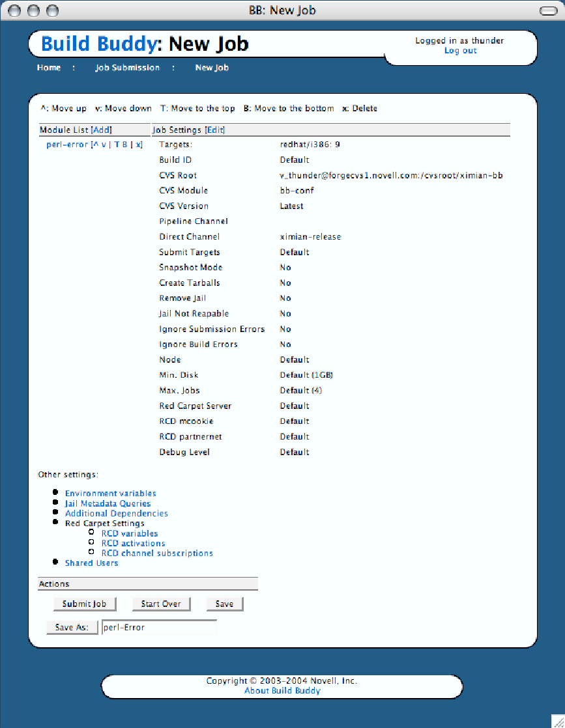Screen dimensions: 565x728
Task: Click the Save As name text field
Action: tap(159, 628)
